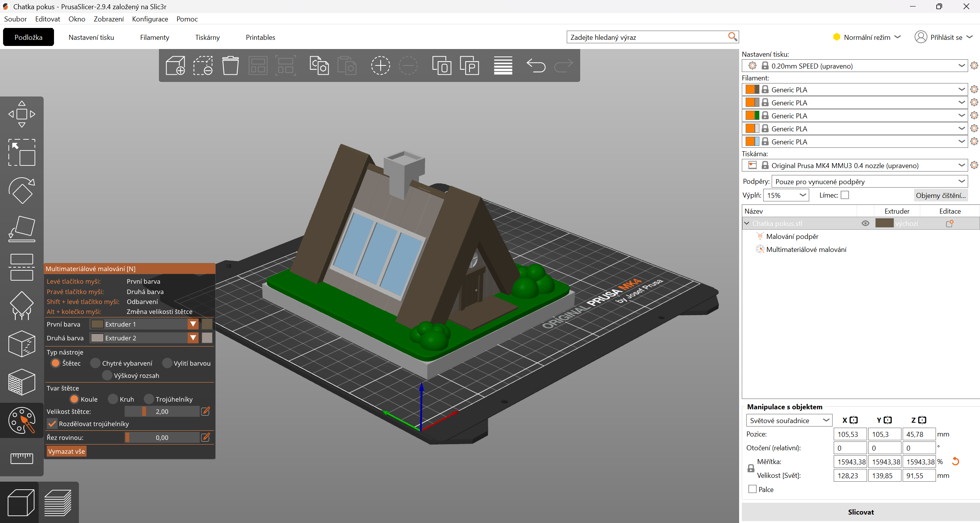
Task: Click the Undo arrow in toolbar
Action: click(536, 65)
